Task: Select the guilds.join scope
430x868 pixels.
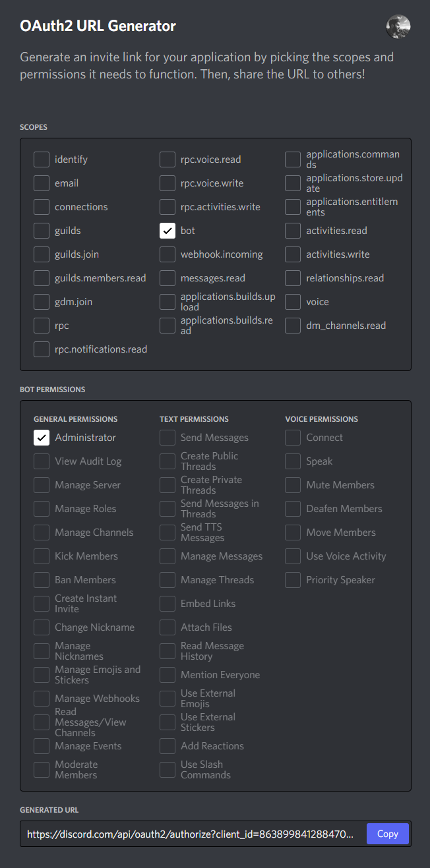Action: (41, 254)
